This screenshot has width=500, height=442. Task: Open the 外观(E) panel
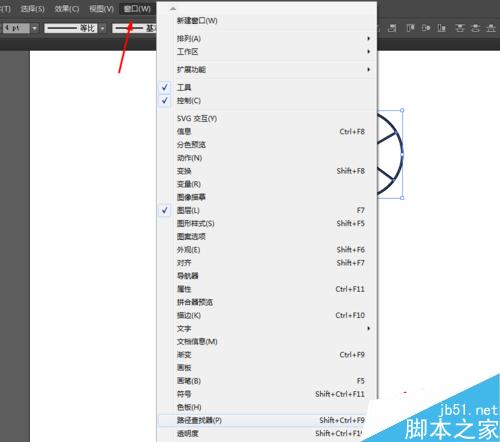pos(267,250)
